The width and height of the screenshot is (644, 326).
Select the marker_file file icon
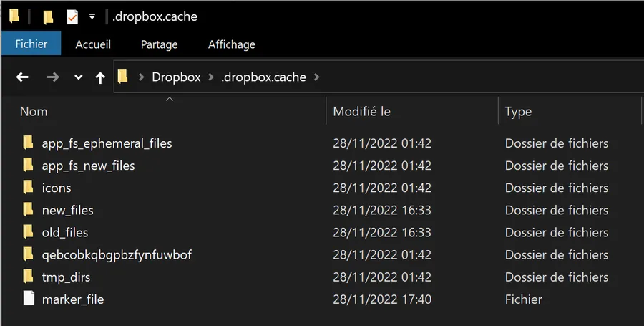pyautogui.click(x=29, y=299)
